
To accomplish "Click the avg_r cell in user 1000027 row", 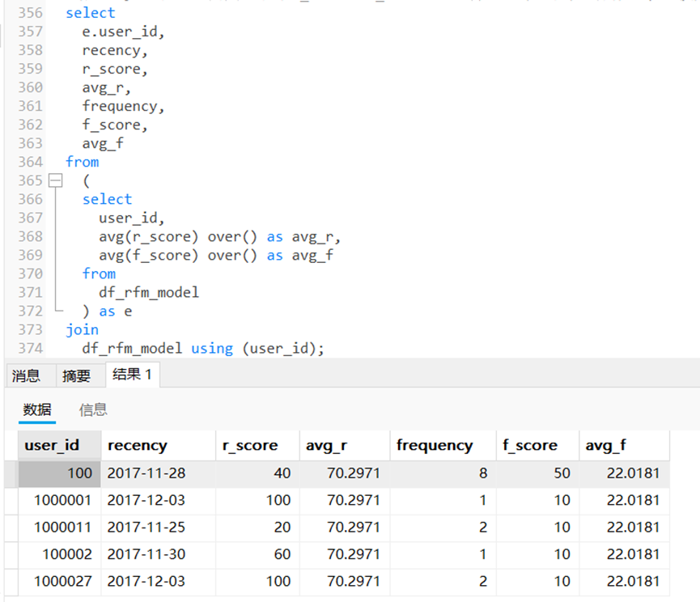I will pos(345,582).
